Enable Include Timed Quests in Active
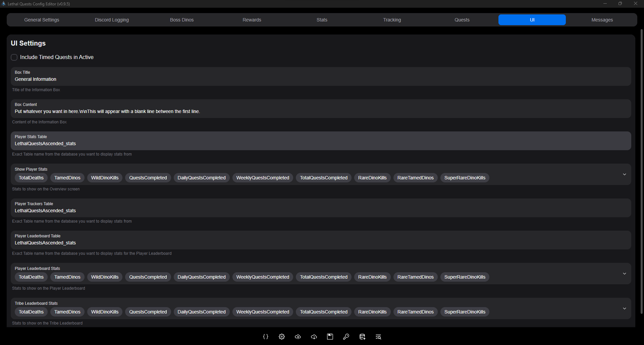644x345 pixels. pyautogui.click(x=14, y=57)
